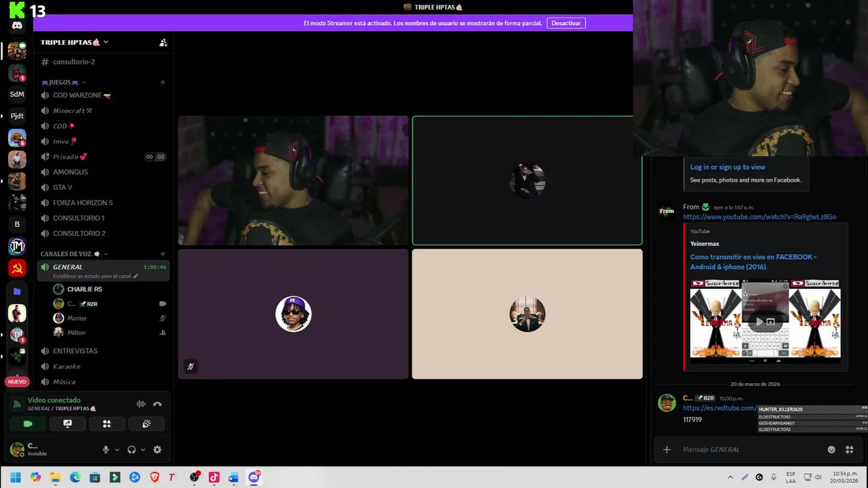The image size is (868, 488).
Task: Open ESP LAA language switcher
Action: tap(791, 477)
